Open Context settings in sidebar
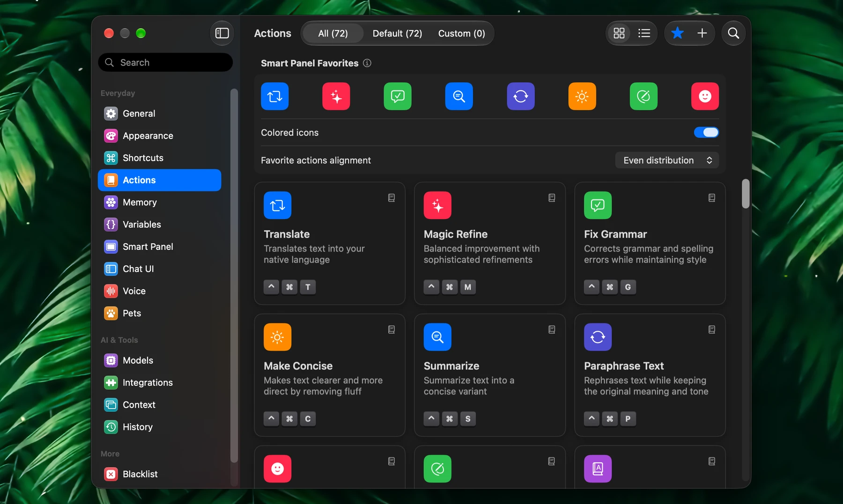The height and width of the screenshot is (504, 843). point(159,405)
